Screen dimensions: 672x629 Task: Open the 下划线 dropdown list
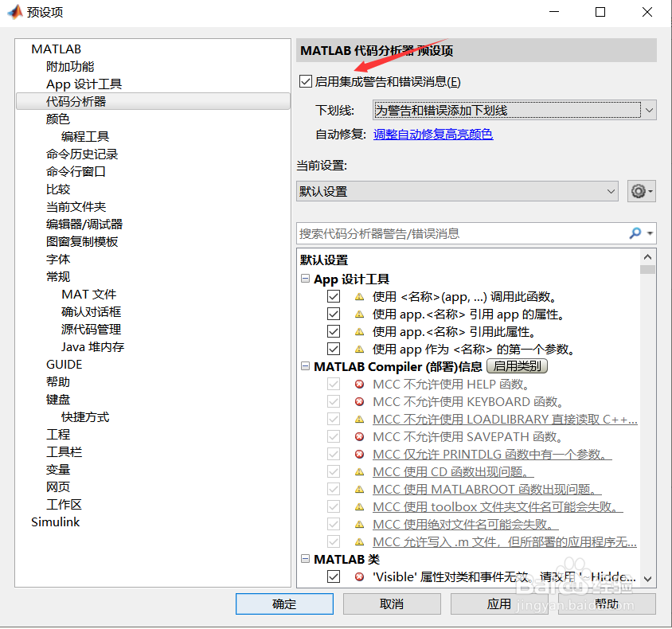click(x=647, y=110)
